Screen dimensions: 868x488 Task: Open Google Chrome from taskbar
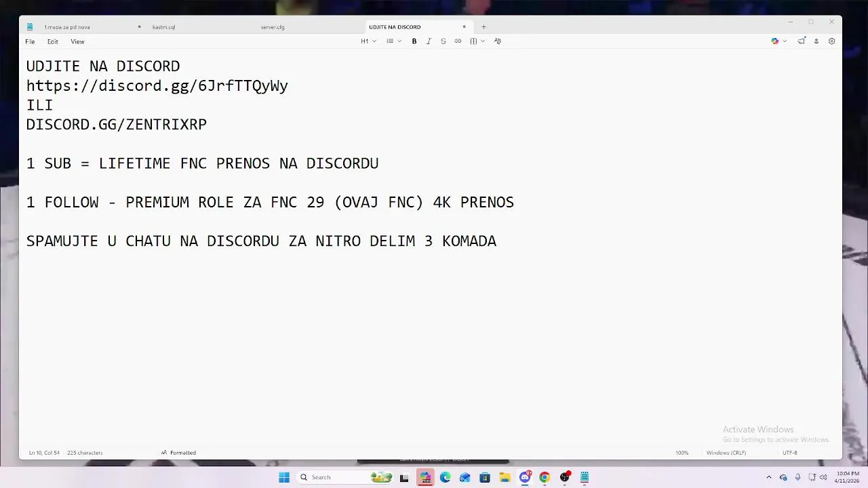[545, 478]
